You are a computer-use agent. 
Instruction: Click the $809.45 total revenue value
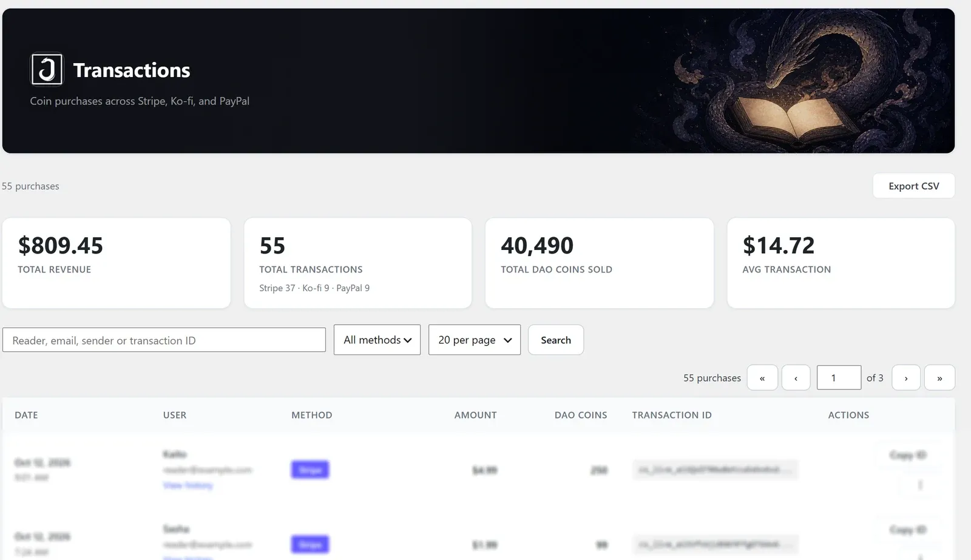click(61, 246)
